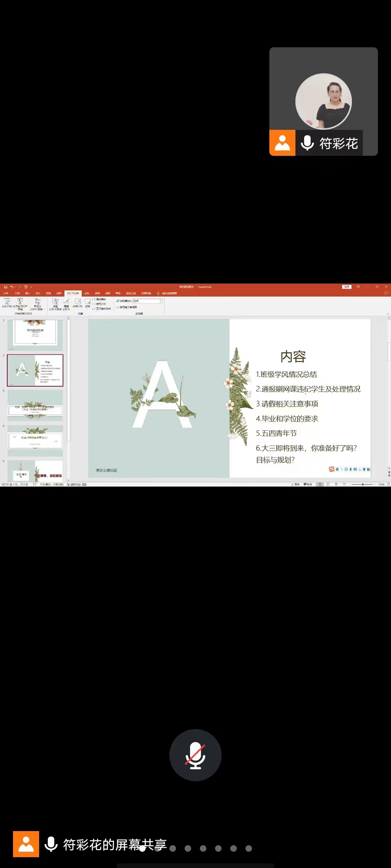Toggle Use Presenter View checkbox
This screenshot has width=391, height=868.
118,307
